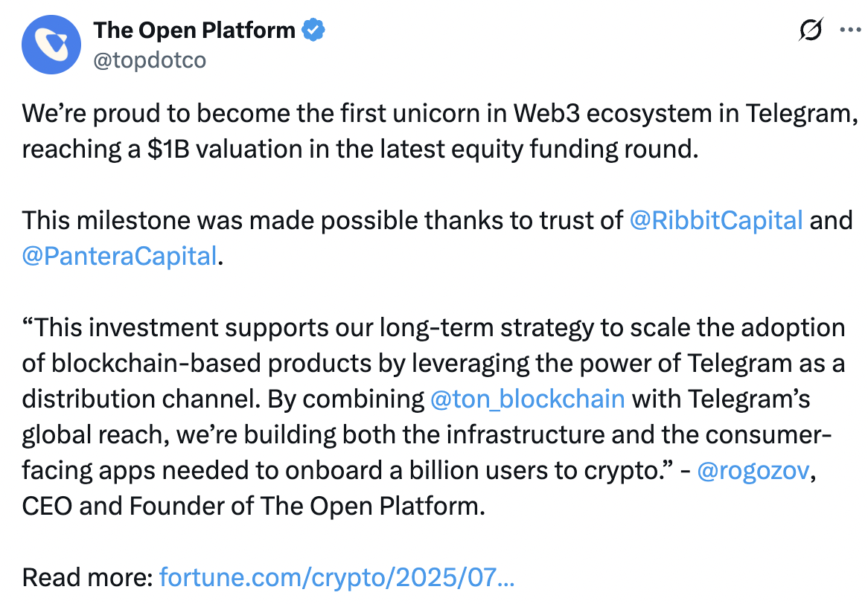Click the "This milestone was made possible" sentence
Image resolution: width=868 pixels, height=604 pixels.
[437, 238]
